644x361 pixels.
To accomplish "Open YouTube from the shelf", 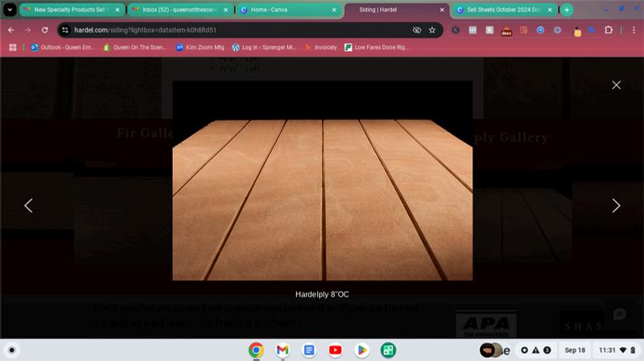I will (x=335, y=350).
